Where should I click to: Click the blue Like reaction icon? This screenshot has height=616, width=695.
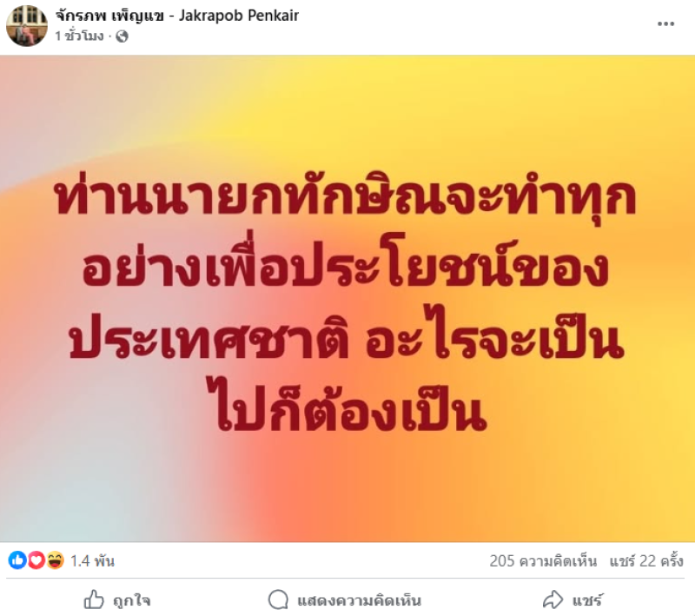17,560
